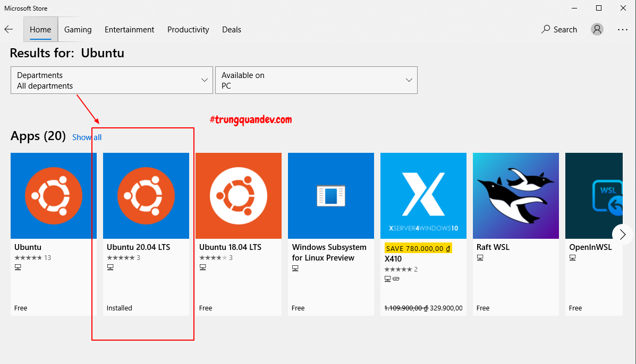Open the Ubuntu app tile icon
This screenshot has width=636, height=364.
point(54,196)
